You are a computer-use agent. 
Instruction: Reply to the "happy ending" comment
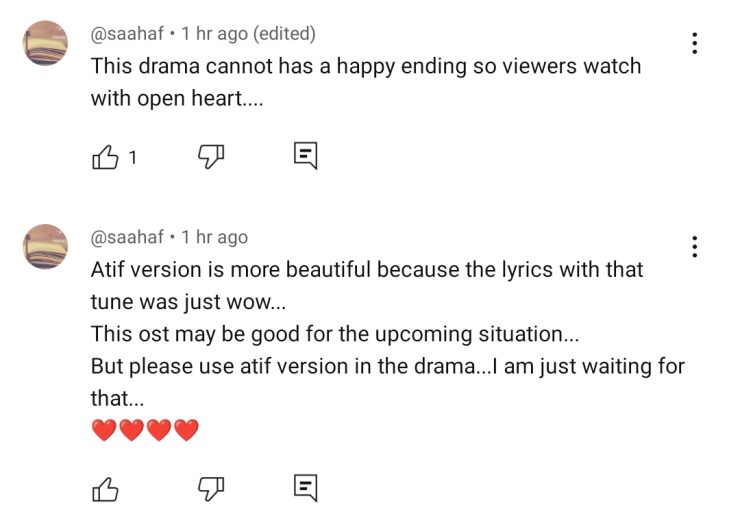click(306, 156)
